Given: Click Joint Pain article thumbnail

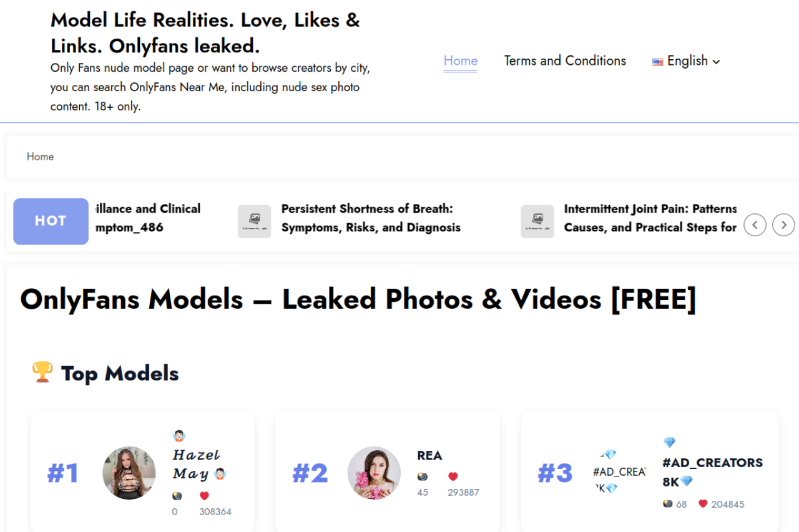Looking at the screenshot, I should click(537, 221).
